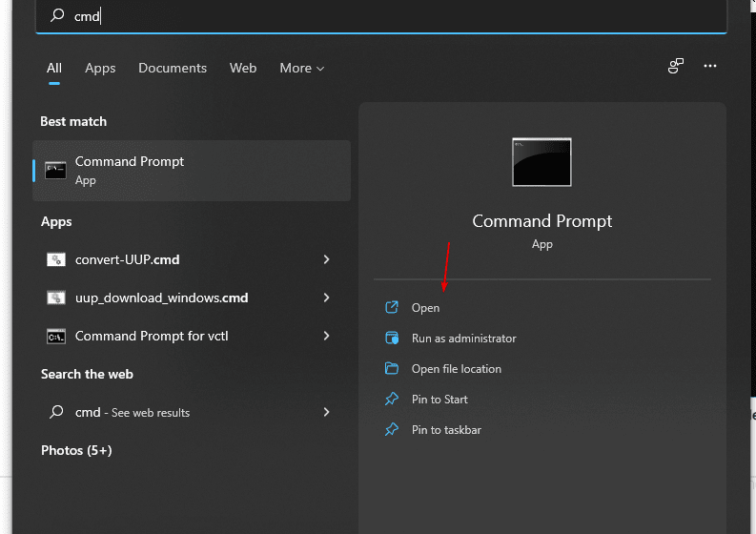
Task: Click the large Command Prompt preview icon
Action: point(541,162)
